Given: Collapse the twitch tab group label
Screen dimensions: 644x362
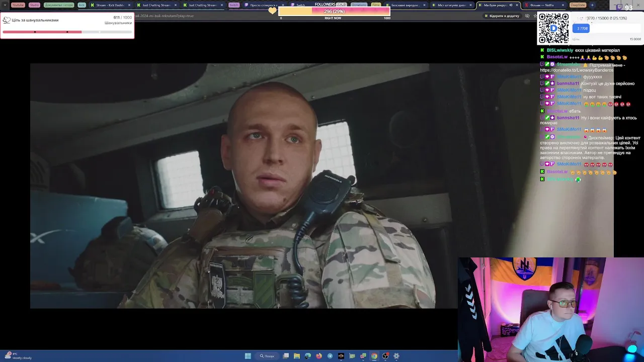Looking at the screenshot, I should point(234,5).
